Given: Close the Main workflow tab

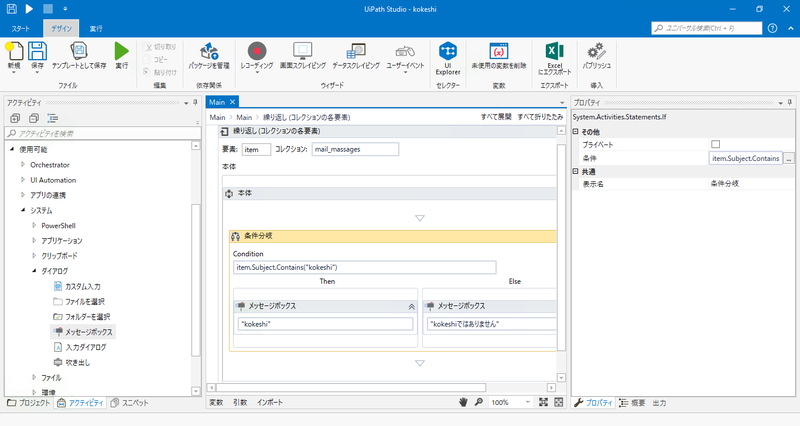Looking at the screenshot, I should (232, 102).
